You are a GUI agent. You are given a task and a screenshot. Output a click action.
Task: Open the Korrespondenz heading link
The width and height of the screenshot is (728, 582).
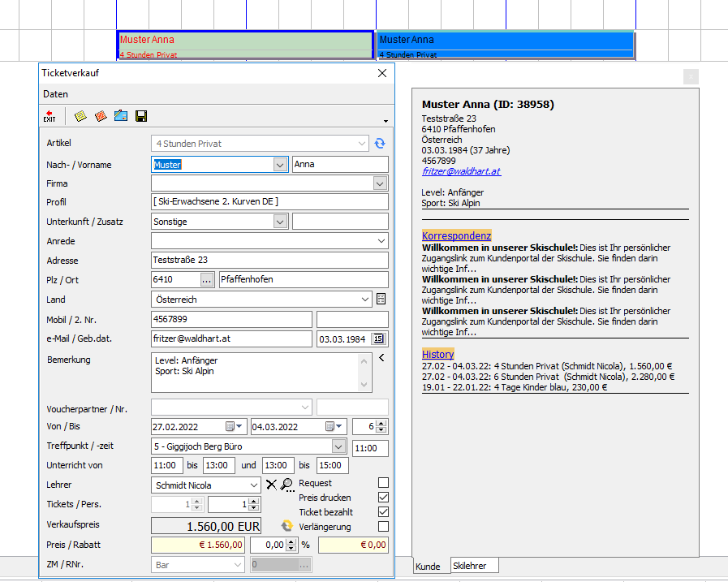pos(456,235)
